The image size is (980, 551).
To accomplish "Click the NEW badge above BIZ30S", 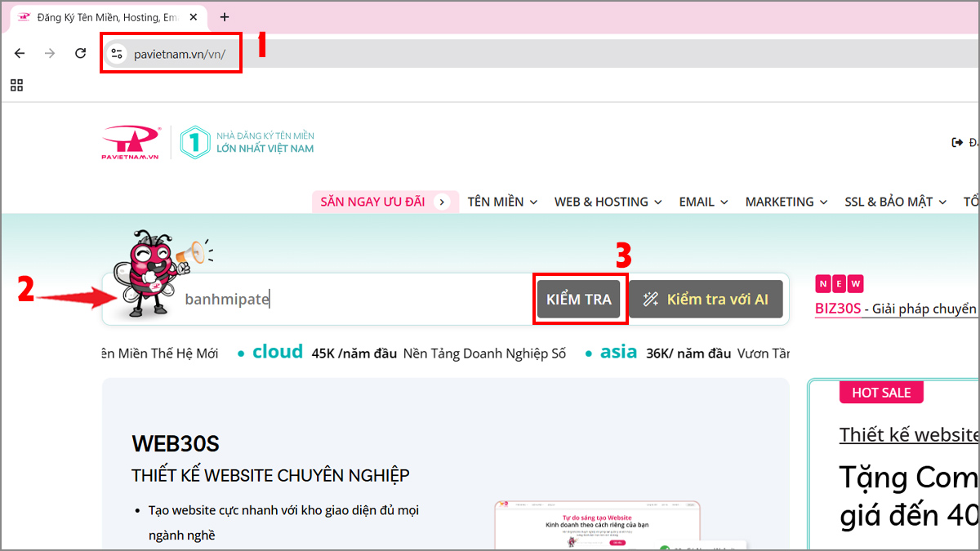I will 839,283.
